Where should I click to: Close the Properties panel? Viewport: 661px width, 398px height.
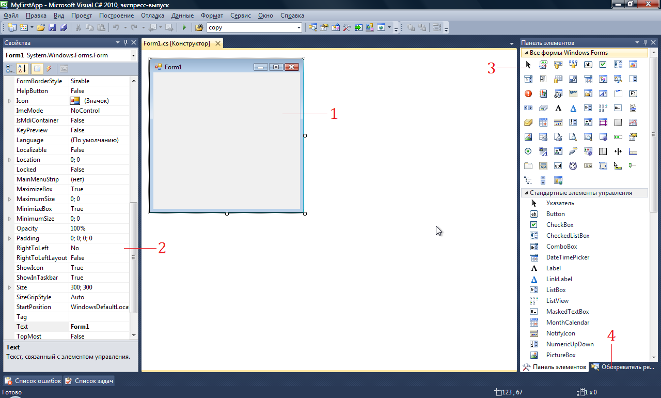point(133,43)
